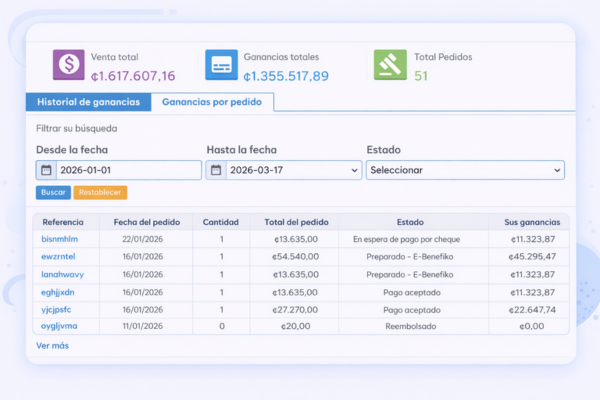600x400 pixels.
Task: Click the Ganancias totales amount ¢1.355.517,89
Action: tap(286, 76)
